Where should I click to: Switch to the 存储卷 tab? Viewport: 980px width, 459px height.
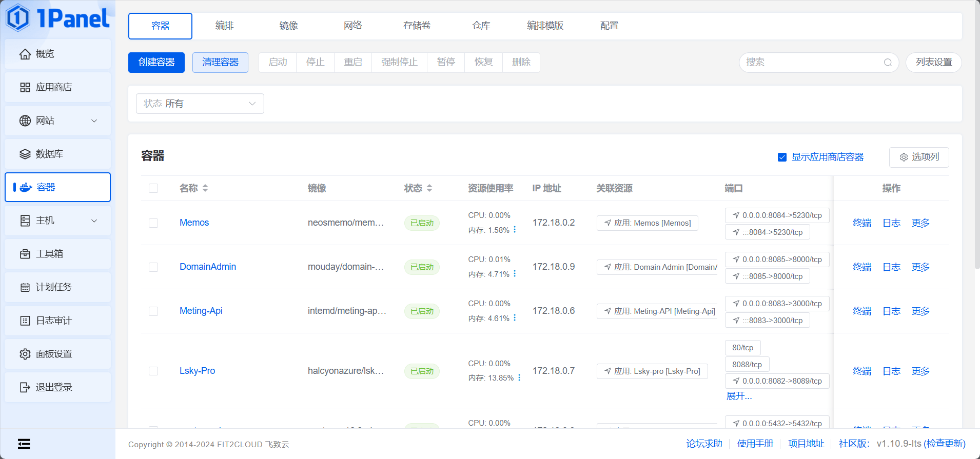pyautogui.click(x=417, y=26)
